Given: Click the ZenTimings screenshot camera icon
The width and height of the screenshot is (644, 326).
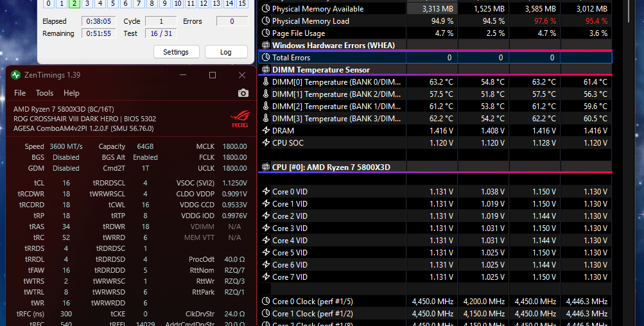Looking at the screenshot, I should point(243,93).
